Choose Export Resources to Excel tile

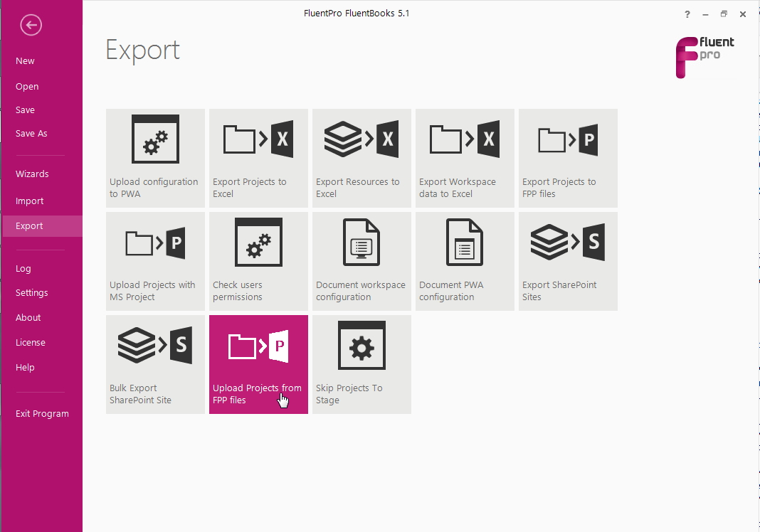[x=362, y=159]
